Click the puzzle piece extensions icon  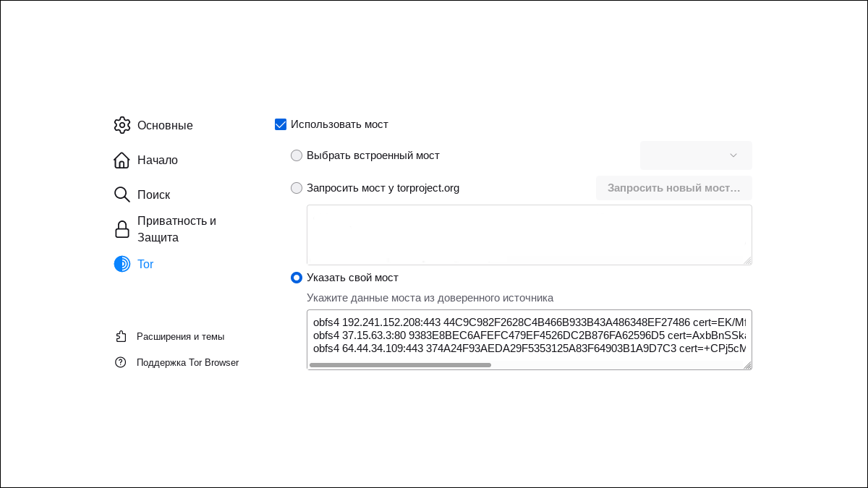point(121,336)
